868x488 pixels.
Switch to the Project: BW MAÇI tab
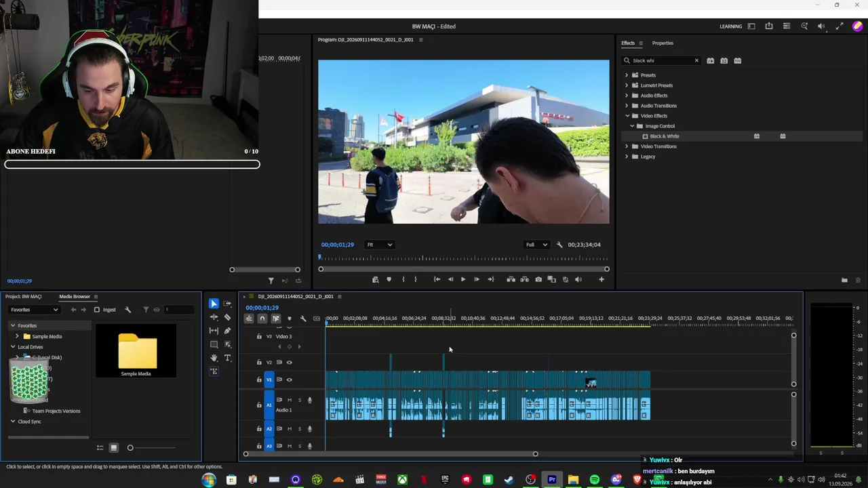coord(24,296)
